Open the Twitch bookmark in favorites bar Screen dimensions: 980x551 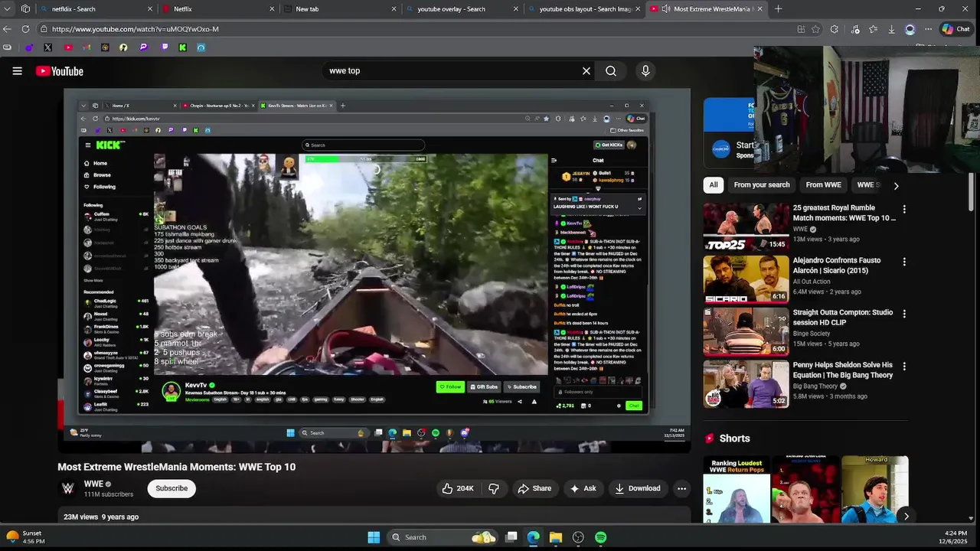[165, 47]
